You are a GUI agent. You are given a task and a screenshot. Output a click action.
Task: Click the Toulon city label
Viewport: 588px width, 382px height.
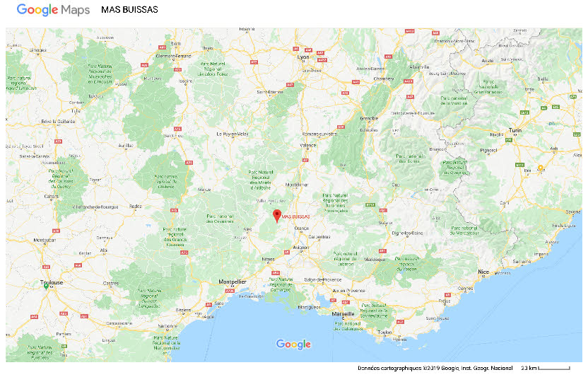pyautogui.click(x=384, y=332)
